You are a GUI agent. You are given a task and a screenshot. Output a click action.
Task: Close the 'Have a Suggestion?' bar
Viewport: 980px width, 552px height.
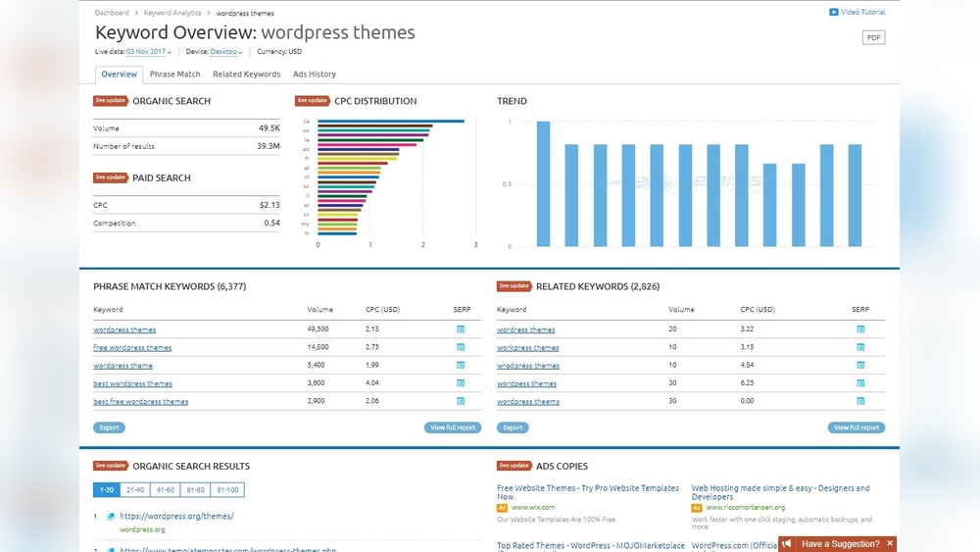point(890,543)
